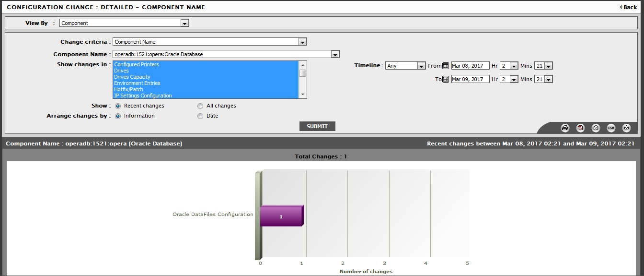Click the list scrollbar up arrow

302,65
